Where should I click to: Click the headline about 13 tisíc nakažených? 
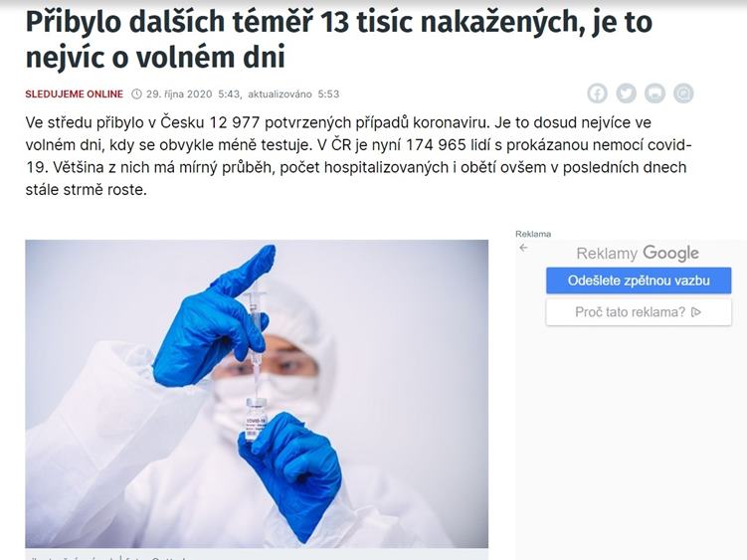(x=339, y=39)
